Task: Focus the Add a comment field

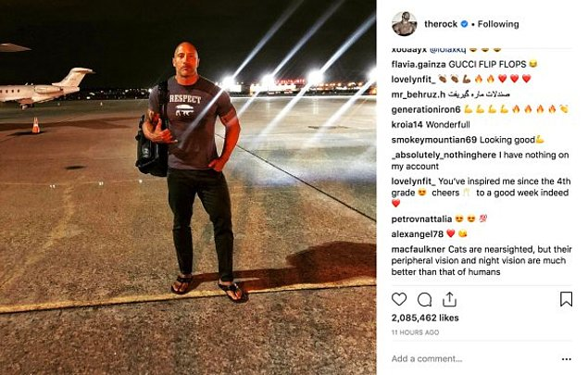Action: (x=472, y=359)
